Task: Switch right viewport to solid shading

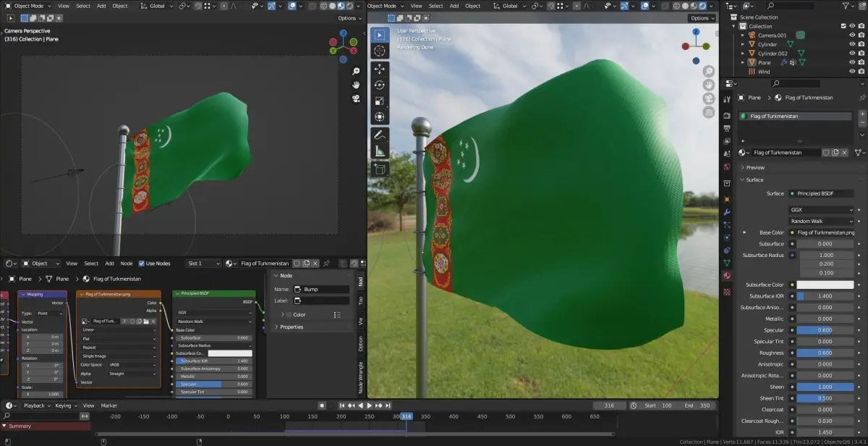Action: 684,6
